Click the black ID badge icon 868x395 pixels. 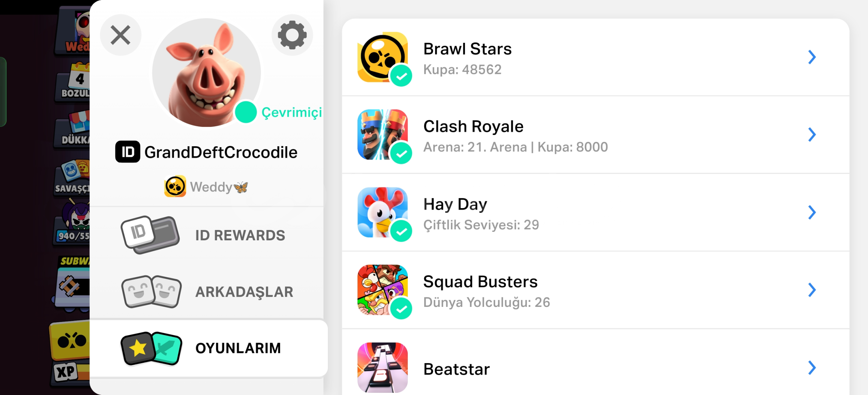click(x=128, y=152)
